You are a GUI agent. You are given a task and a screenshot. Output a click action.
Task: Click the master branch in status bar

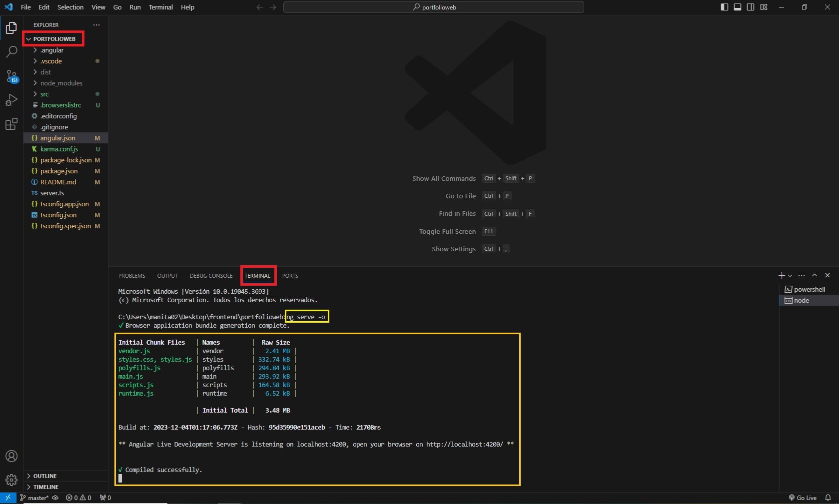(x=34, y=498)
